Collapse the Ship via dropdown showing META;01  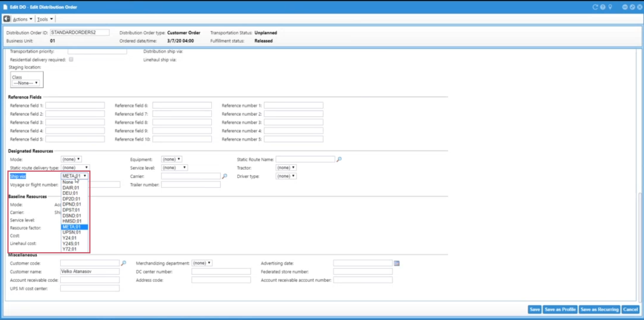pos(75,176)
